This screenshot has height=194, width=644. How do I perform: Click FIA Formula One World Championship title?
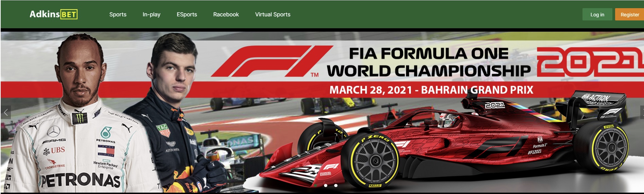click(429, 62)
